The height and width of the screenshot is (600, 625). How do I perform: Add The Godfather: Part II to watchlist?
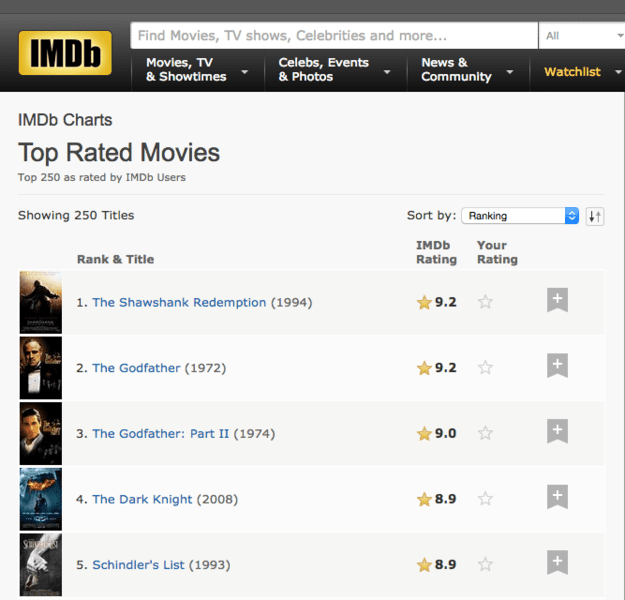click(557, 432)
